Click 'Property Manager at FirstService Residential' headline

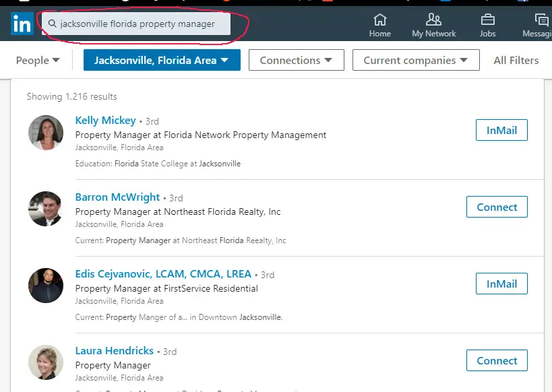click(166, 288)
